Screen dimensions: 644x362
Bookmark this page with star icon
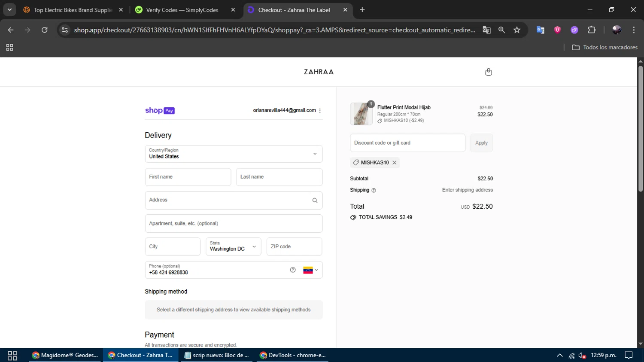click(x=517, y=30)
